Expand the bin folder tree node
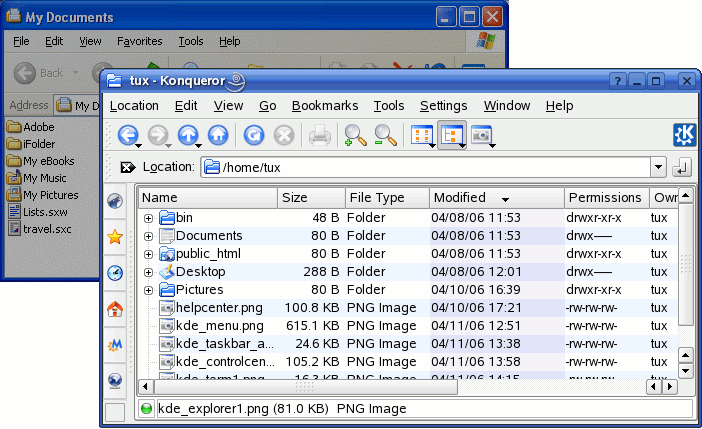This screenshot has width=702, height=429. click(148, 218)
